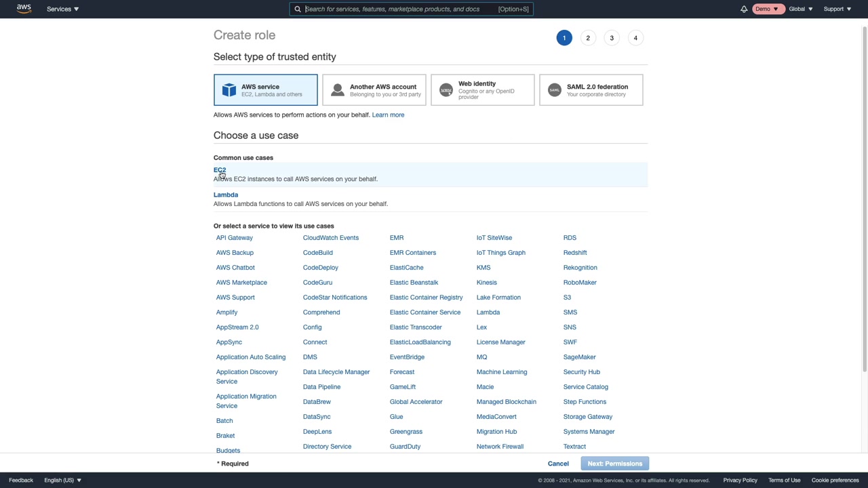868x488 pixels.
Task: Select EMR service
Action: pyautogui.click(x=397, y=238)
